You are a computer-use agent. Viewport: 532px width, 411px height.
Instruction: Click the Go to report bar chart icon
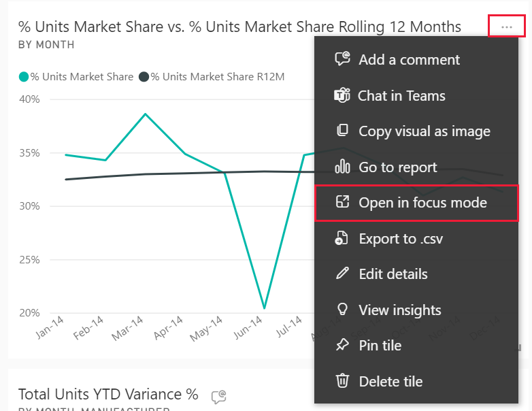tap(342, 167)
